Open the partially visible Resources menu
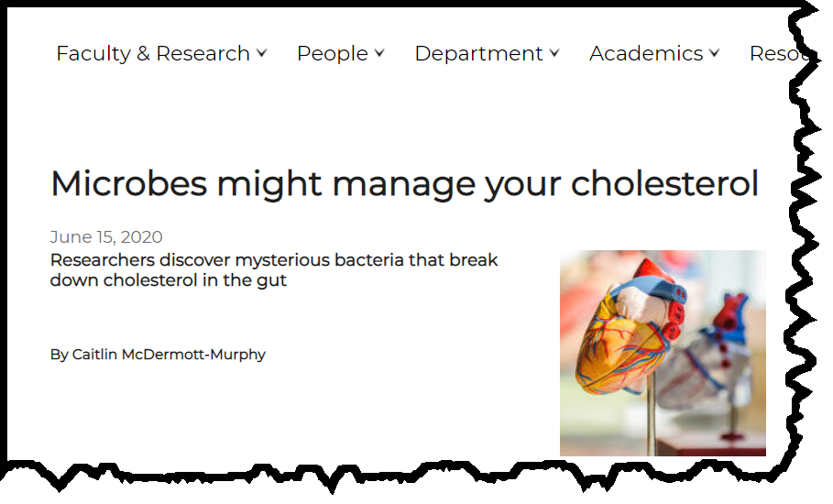The width and height of the screenshot is (833, 504). tap(780, 54)
